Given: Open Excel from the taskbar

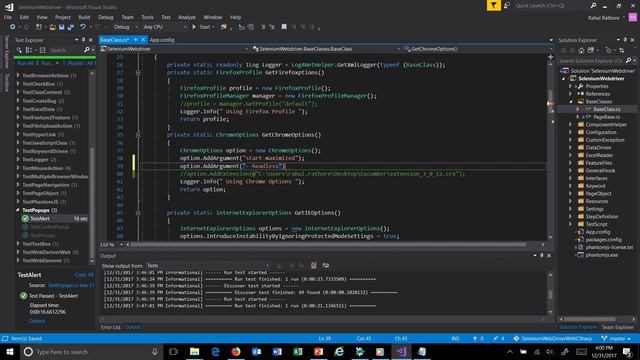Looking at the screenshot, I should click(x=298, y=351).
